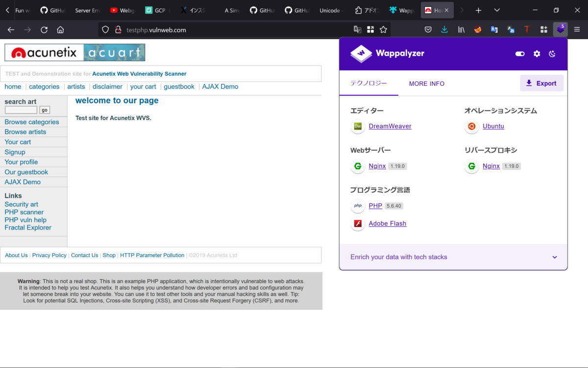588x368 pixels.
Task: Switch to the MORE INFO tab
Action: click(427, 84)
